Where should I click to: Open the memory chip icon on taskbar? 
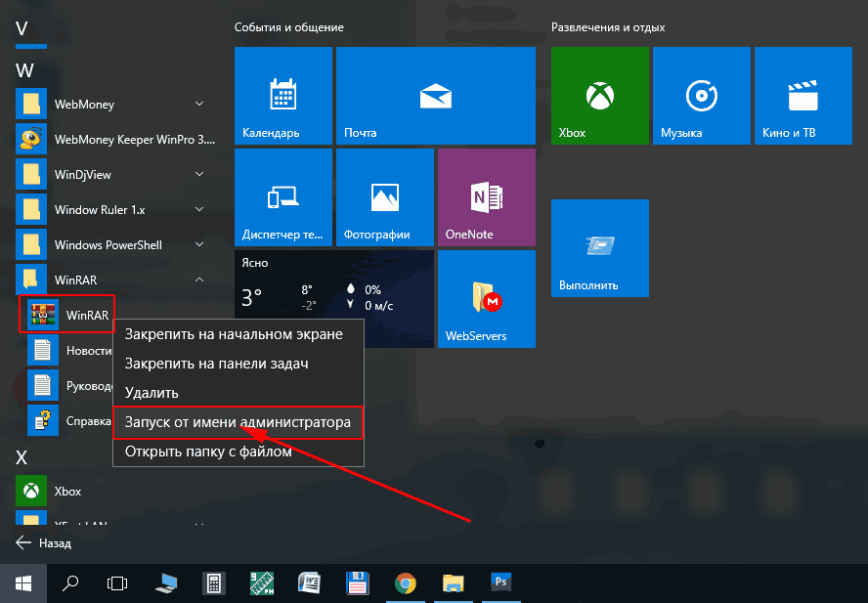click(261, 583)
